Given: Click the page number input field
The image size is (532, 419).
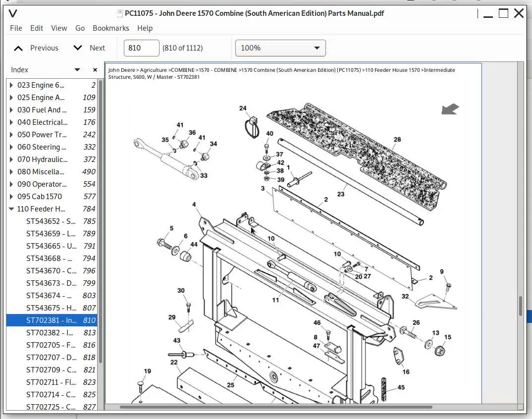Looking at the screenshot, I should point(141,48).
